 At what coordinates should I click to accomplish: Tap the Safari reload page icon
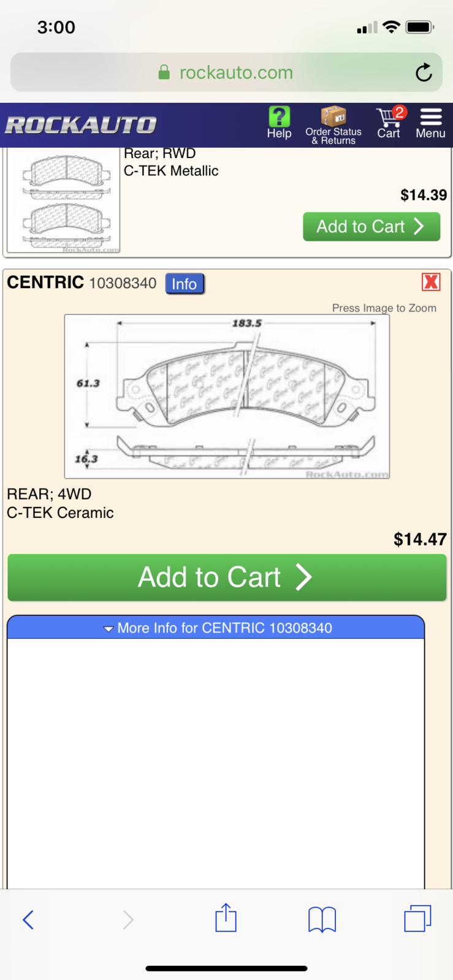424,72
